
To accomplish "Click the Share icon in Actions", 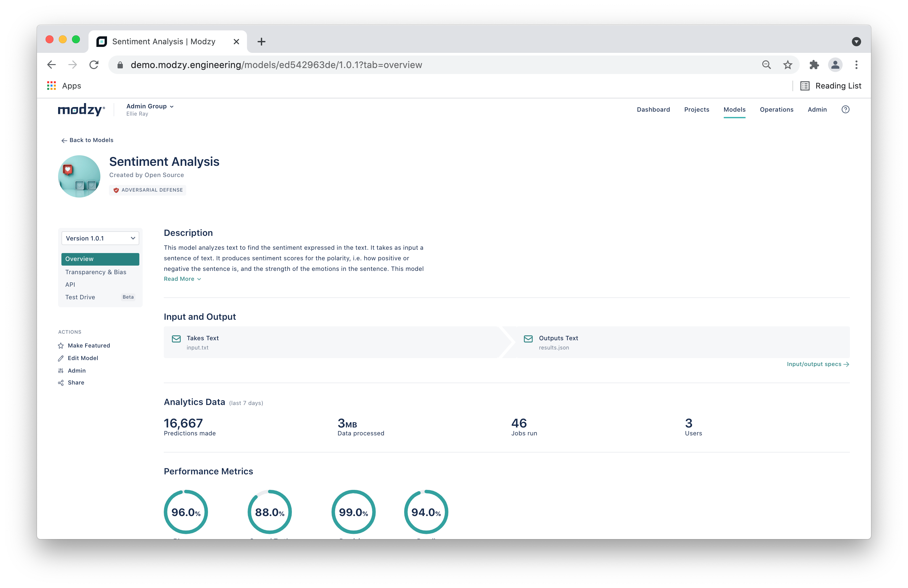I will click(61, 383).
